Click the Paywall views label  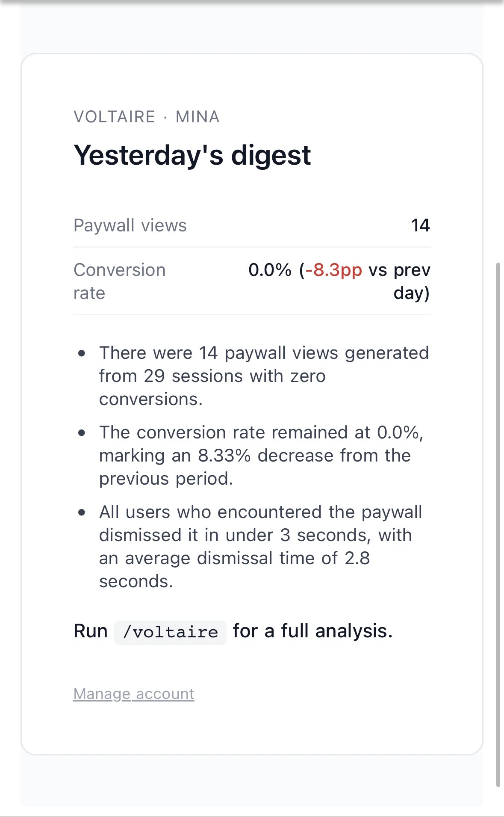click(x=130, y=225)
